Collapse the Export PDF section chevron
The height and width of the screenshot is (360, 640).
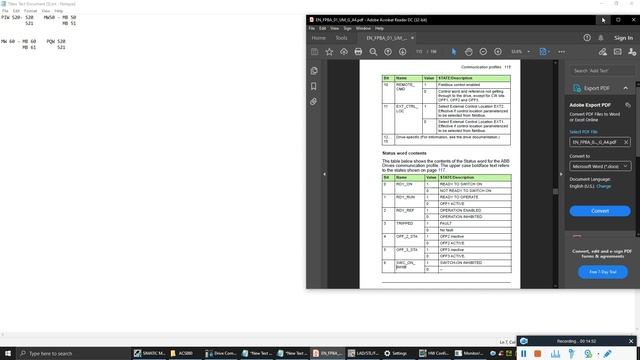point(626,88)
